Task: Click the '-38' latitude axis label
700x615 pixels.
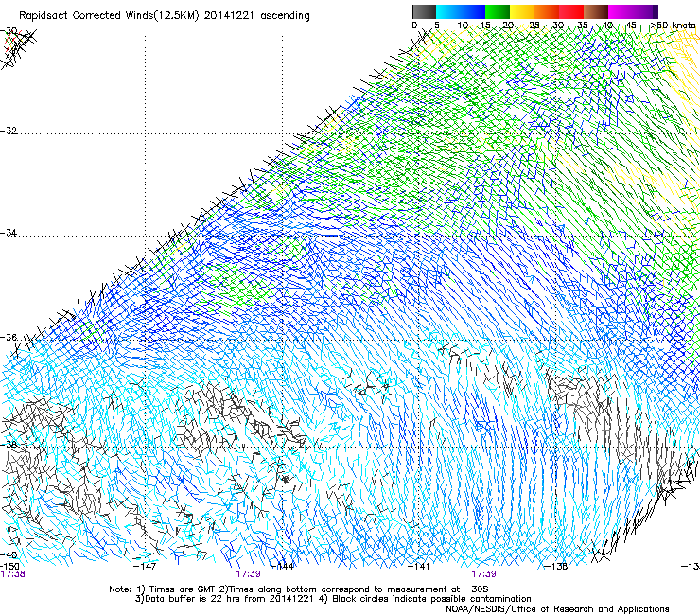Action: [x=9, y=445]
